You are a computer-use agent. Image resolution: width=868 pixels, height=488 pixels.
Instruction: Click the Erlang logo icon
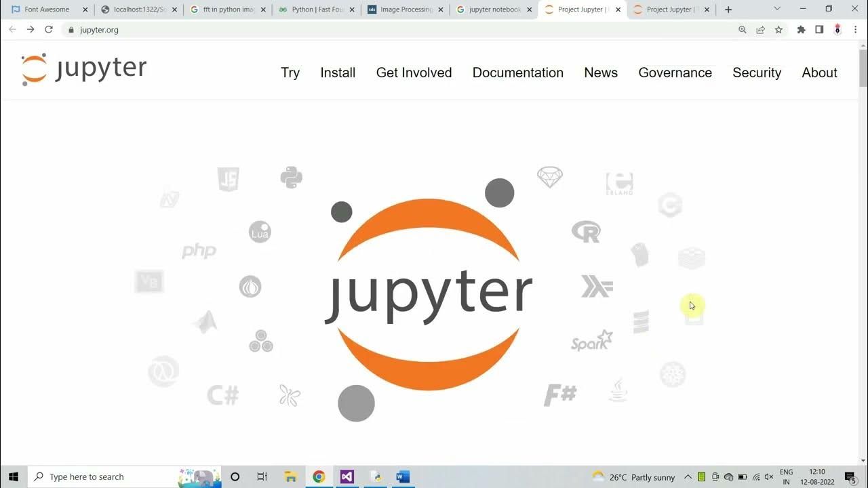pyautogui.click(x=619, y=183)
